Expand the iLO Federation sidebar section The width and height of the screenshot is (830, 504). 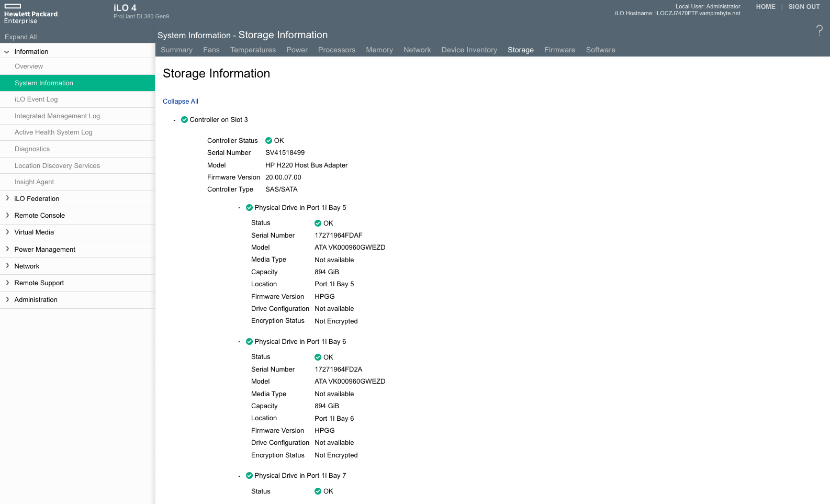tap(7, 198)
